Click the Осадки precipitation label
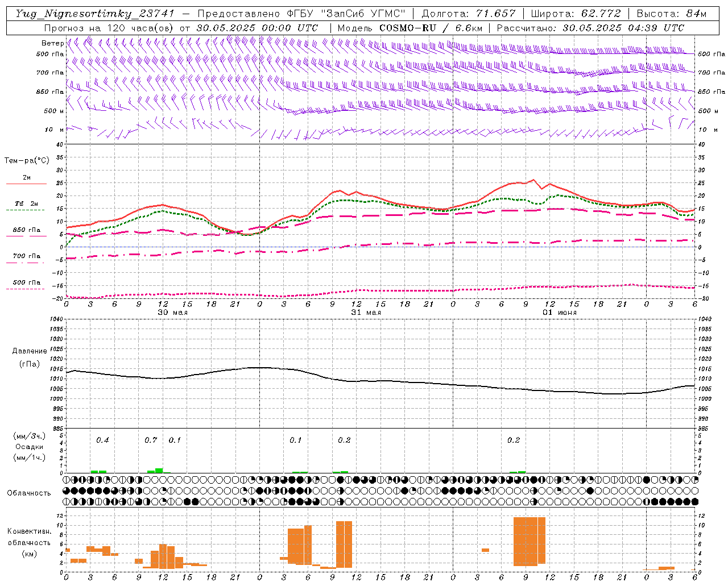The width and height of the screenshot is (728, 582). point(29,447)
